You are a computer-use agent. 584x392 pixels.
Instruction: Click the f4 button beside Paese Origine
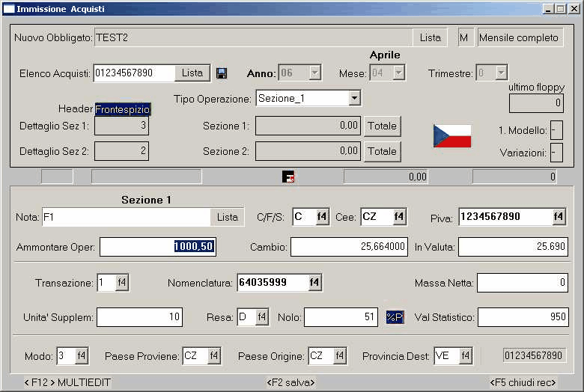(340, 356)
